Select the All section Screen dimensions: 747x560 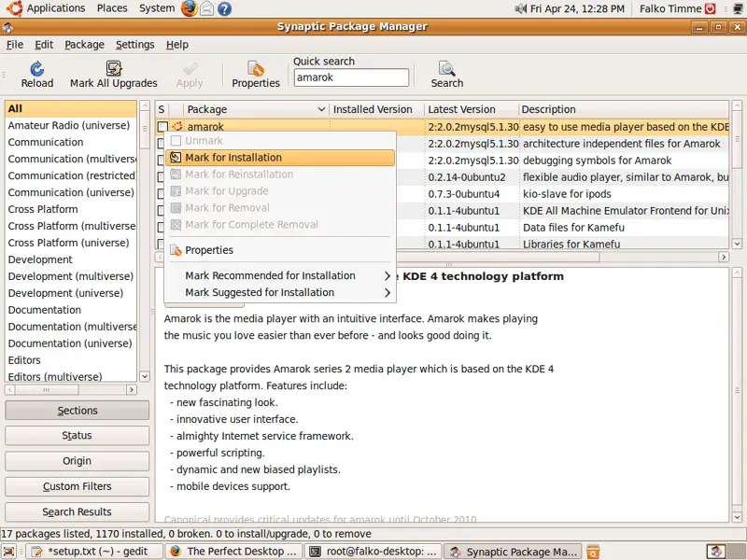pyautogui.click(x=71, y=108)
